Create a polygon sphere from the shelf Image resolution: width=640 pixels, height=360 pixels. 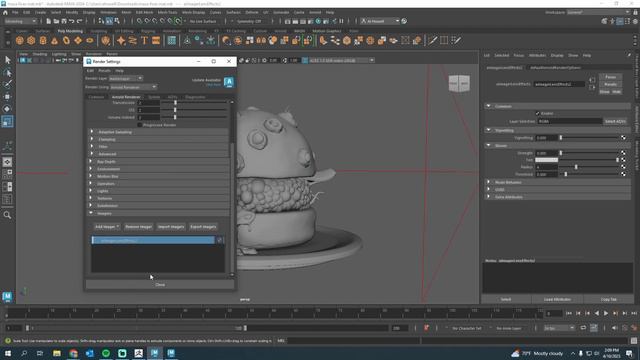20,40
